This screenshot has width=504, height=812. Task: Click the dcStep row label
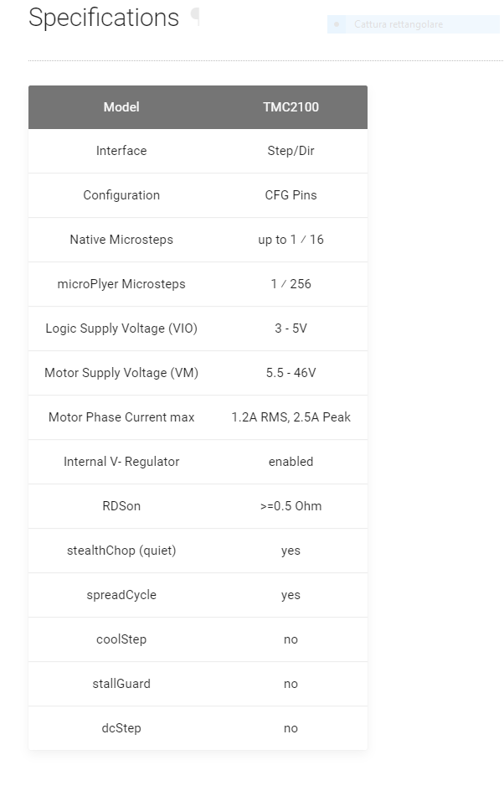121,728
